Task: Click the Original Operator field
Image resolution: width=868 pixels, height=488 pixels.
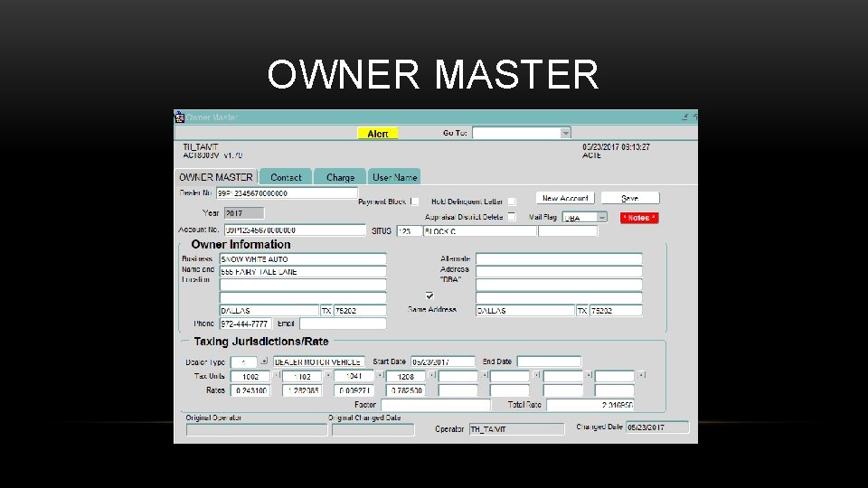Action: (257, 430)
